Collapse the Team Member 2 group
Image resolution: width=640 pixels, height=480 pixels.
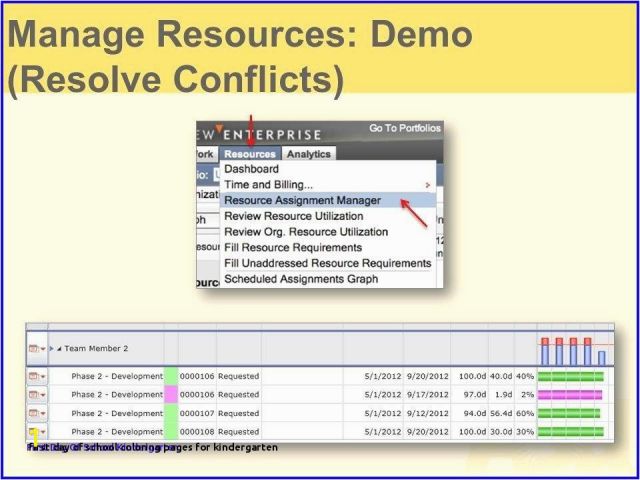[x=59, y=348]
